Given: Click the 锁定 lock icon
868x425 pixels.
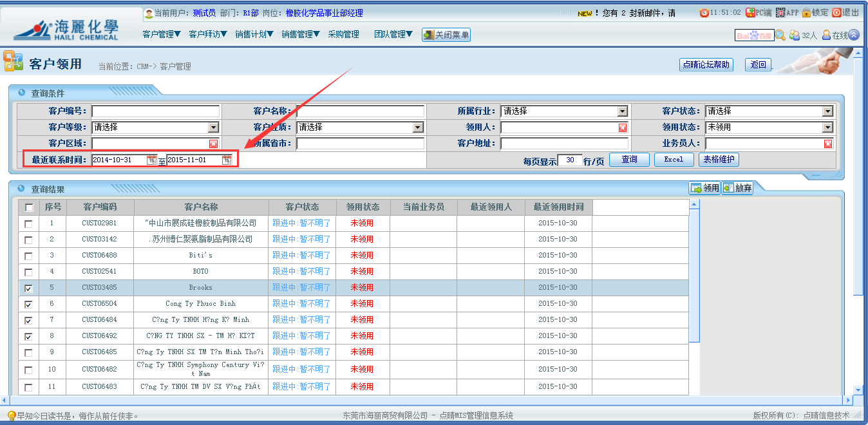Looking at the screenshot, I should point(806,12).
